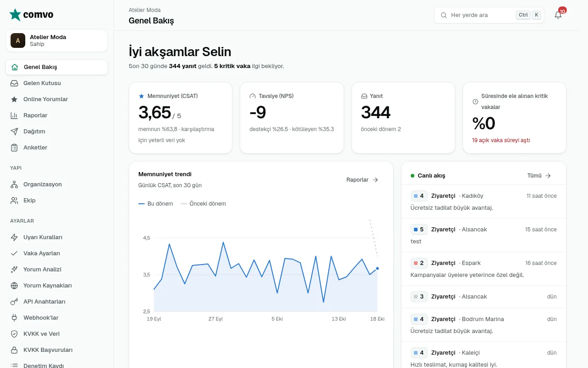Click '19 açık vaka süreyi aştı' text
The height and width of the screenshot is (368, 588).
(x=501, y=140)
